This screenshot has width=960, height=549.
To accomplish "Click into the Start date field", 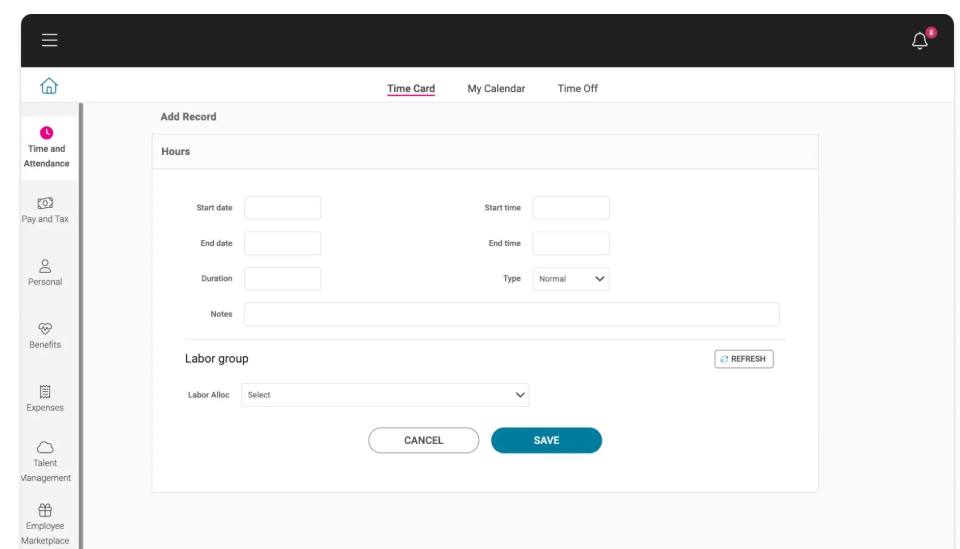I will pos(282,208).
